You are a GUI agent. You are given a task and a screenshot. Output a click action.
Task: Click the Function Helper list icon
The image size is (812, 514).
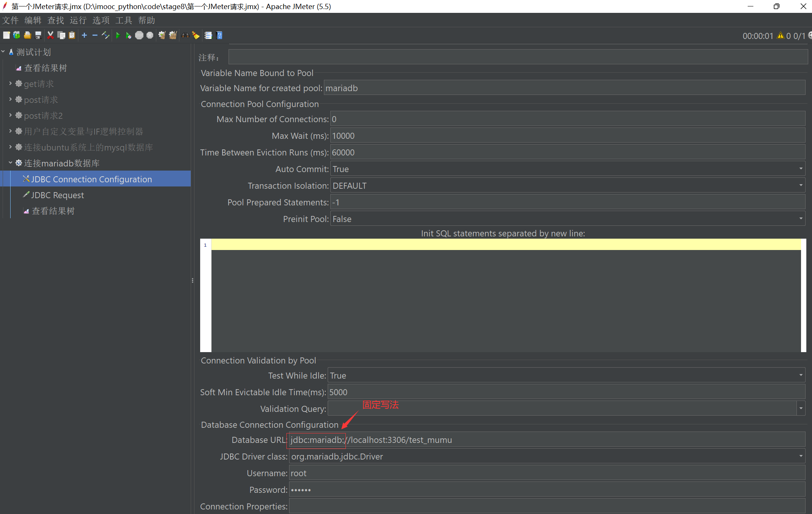click(208, 35)
